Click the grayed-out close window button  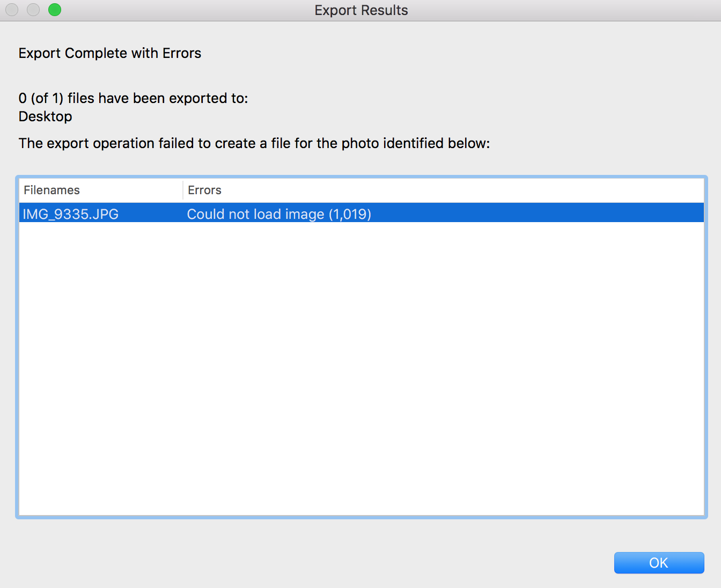(x=12, y=10)
